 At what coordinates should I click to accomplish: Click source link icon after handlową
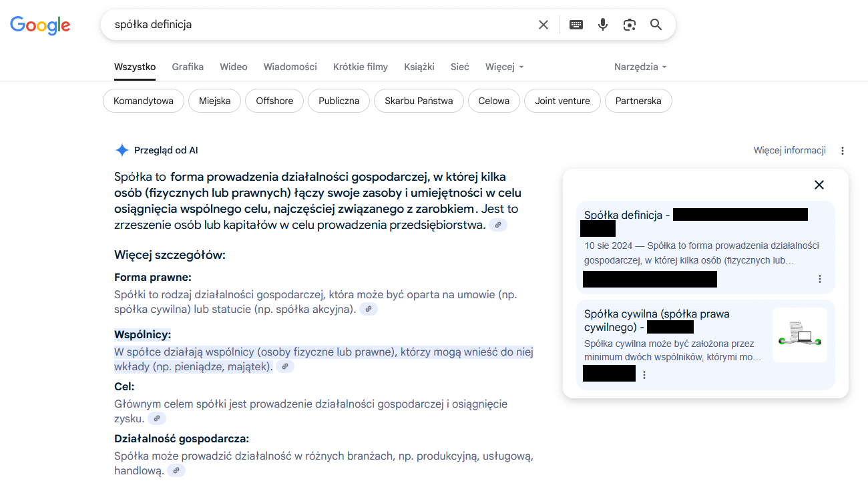(x=176, y=470)
